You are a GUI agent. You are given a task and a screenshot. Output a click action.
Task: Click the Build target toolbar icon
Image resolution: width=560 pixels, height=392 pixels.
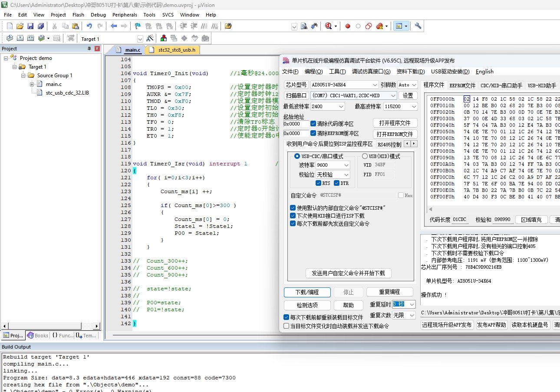20,38
